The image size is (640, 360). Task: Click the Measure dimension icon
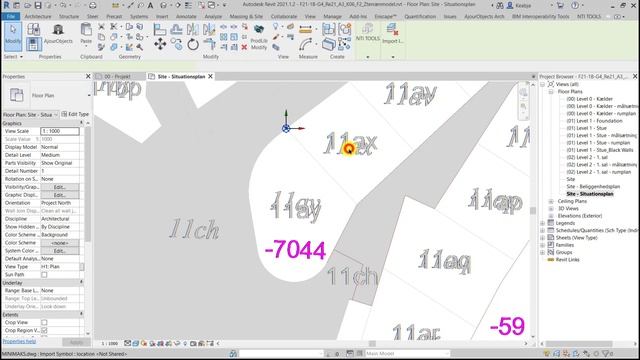point(305,29)
